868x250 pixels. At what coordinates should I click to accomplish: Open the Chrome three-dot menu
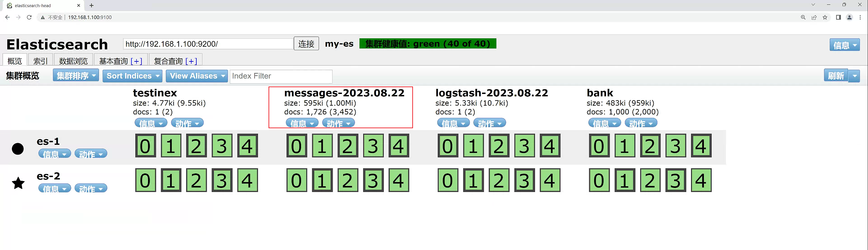click(860, 17)
